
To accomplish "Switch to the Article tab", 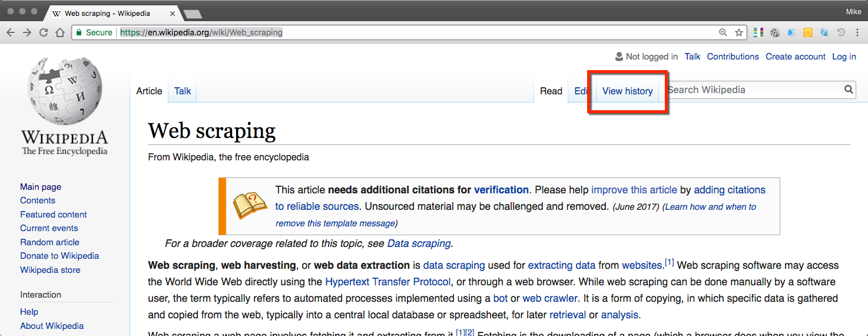I will pyautogui.click(x=149, y=91).
